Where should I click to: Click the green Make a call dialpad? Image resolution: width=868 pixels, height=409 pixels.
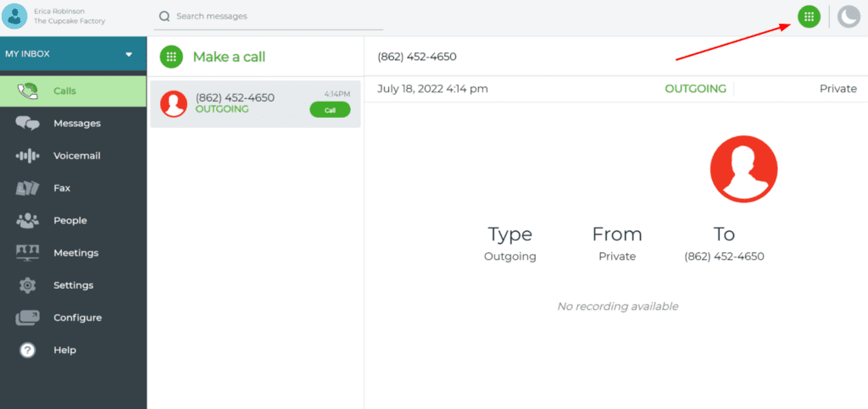click(171, 57)
